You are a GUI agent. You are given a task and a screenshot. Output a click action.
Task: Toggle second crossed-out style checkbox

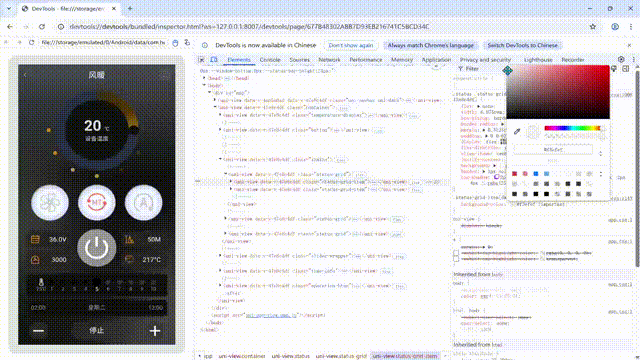(x=456, y=259)
